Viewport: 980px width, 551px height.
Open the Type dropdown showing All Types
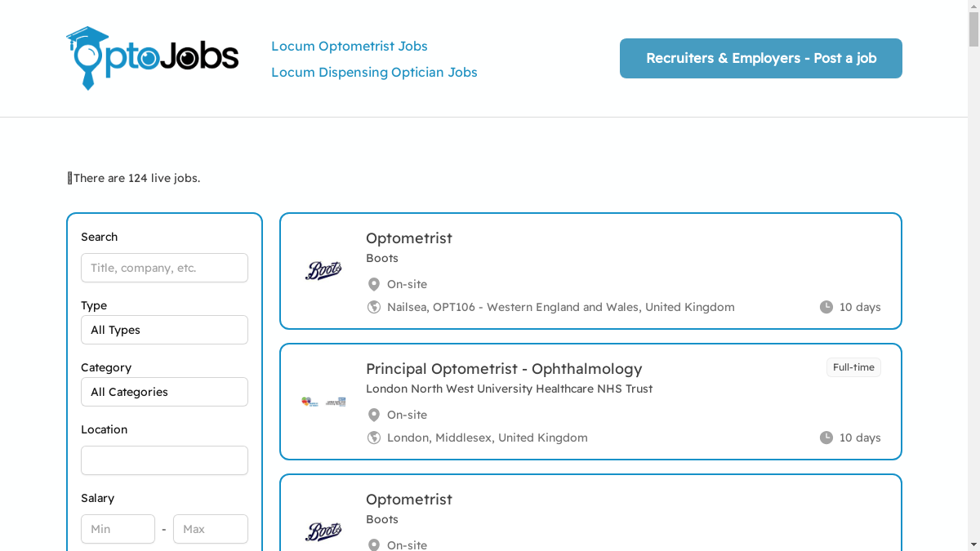(x=164, y=330)
